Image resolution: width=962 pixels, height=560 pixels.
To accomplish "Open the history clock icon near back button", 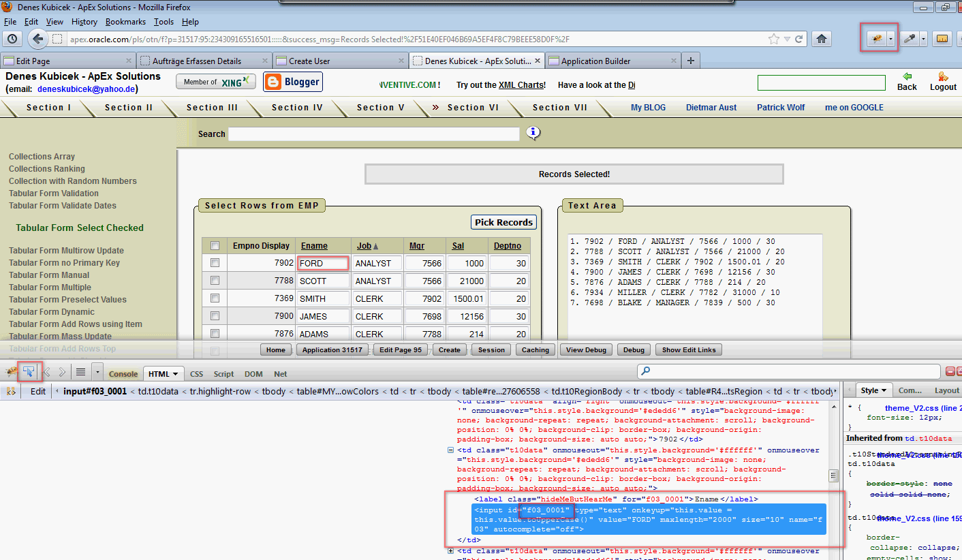I will coord(12,39).
